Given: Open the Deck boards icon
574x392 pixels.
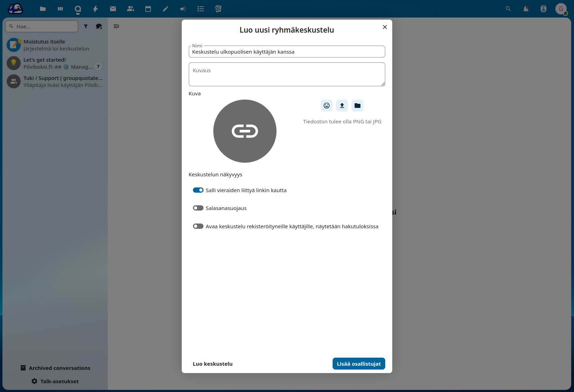Looking at the screenshot, I should point(60,9).
